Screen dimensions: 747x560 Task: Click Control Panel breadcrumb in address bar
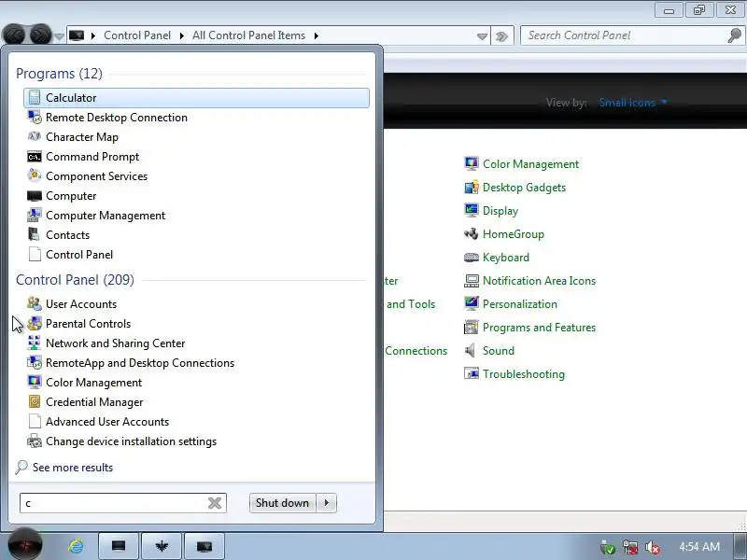pyautogui.click(x=137, y=35)
